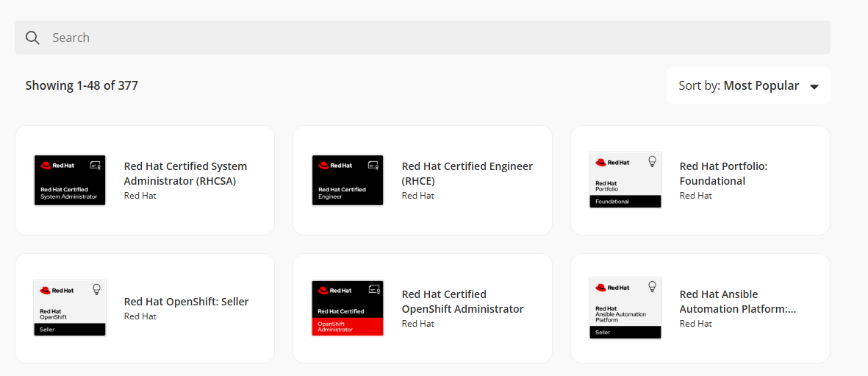Click lightbulb icon on Ansible Automation badge
This screenshot has height=376, width=868.
(x=652, y=287)
